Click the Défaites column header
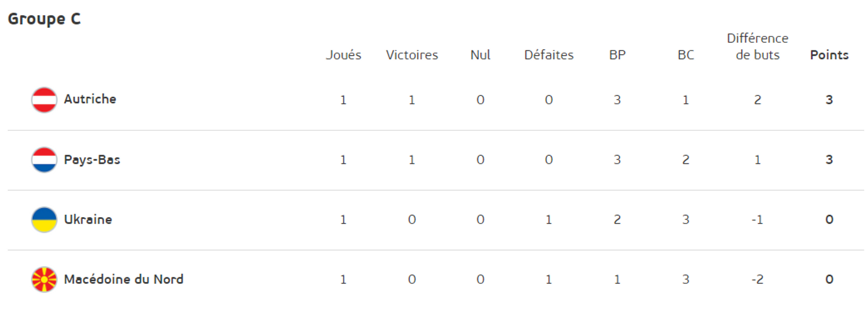This screenshot has width=868, height=315. 549,55
